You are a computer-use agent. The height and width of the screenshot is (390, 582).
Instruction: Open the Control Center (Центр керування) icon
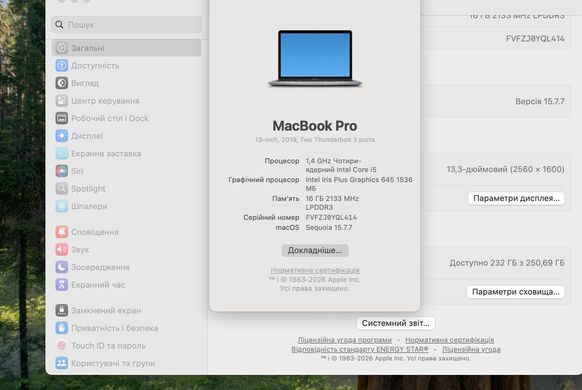click(62, 101)
